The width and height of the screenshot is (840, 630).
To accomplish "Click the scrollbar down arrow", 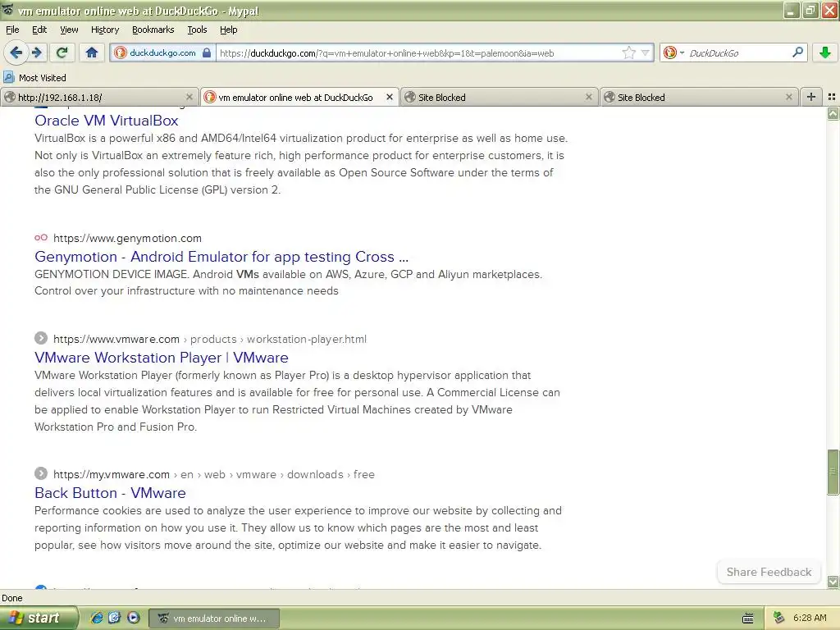I will point(833,582).
